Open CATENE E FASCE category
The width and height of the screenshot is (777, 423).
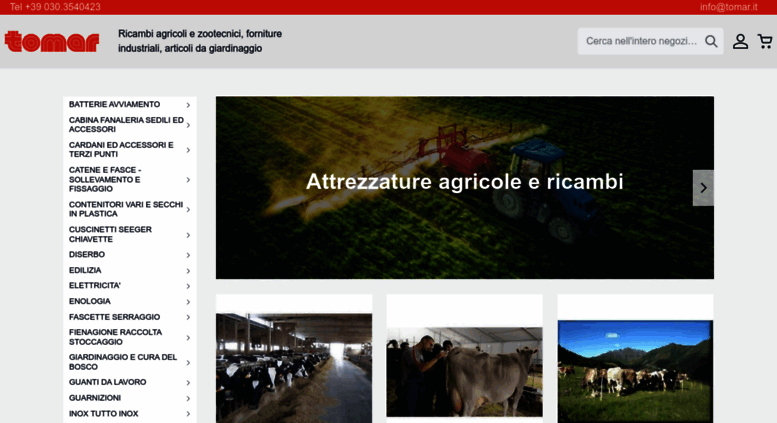pos(105,179)
